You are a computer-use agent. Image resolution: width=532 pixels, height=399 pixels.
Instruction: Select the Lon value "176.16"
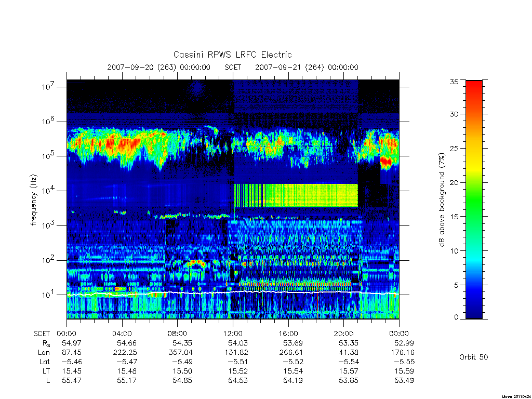coord(403,353)
